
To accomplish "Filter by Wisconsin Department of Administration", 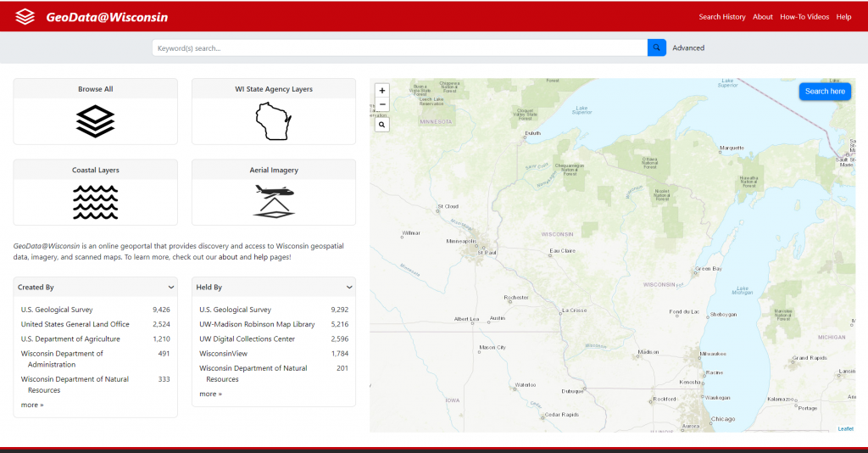I will coord(62,359).
